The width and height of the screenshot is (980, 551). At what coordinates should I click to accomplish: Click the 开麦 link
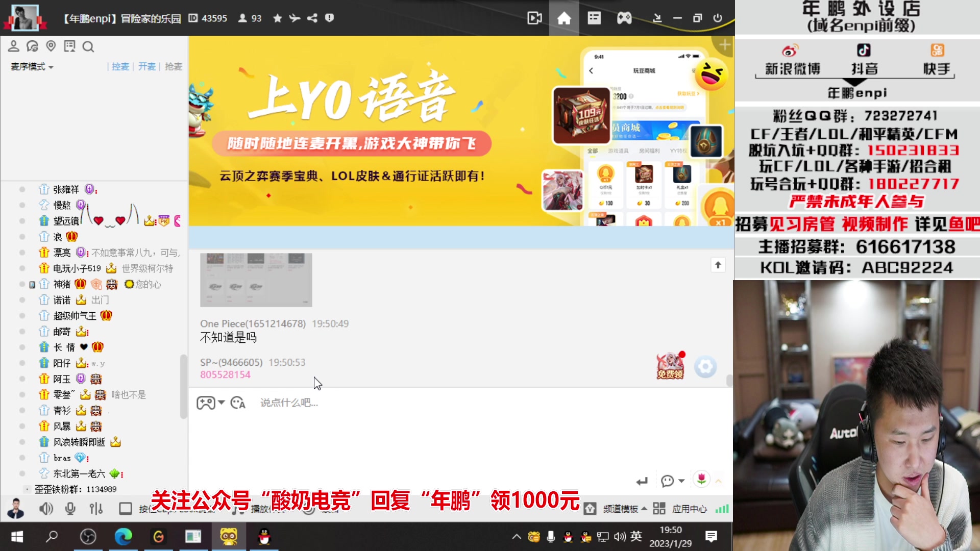point(147,67)
